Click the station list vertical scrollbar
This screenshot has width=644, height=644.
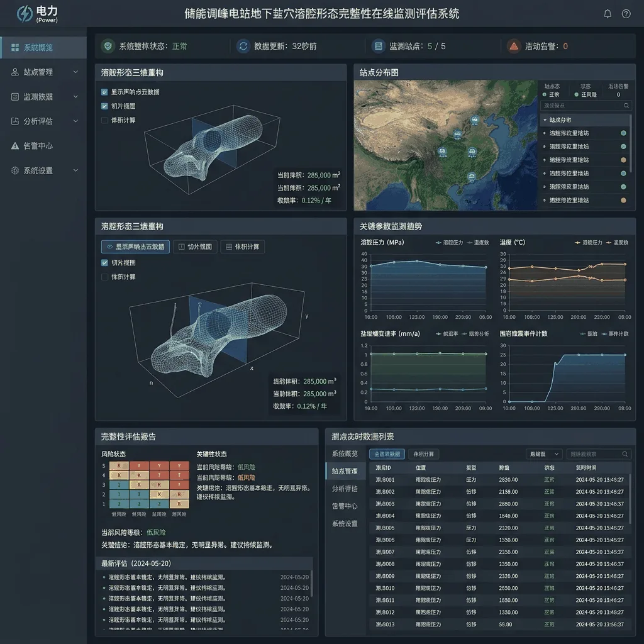[x=631, y=144]
